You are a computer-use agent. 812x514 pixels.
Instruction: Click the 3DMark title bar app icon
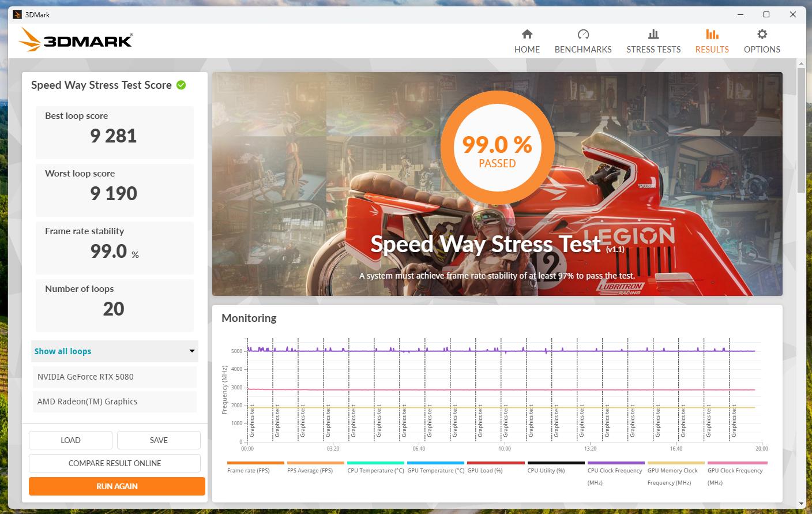[17, 14]
